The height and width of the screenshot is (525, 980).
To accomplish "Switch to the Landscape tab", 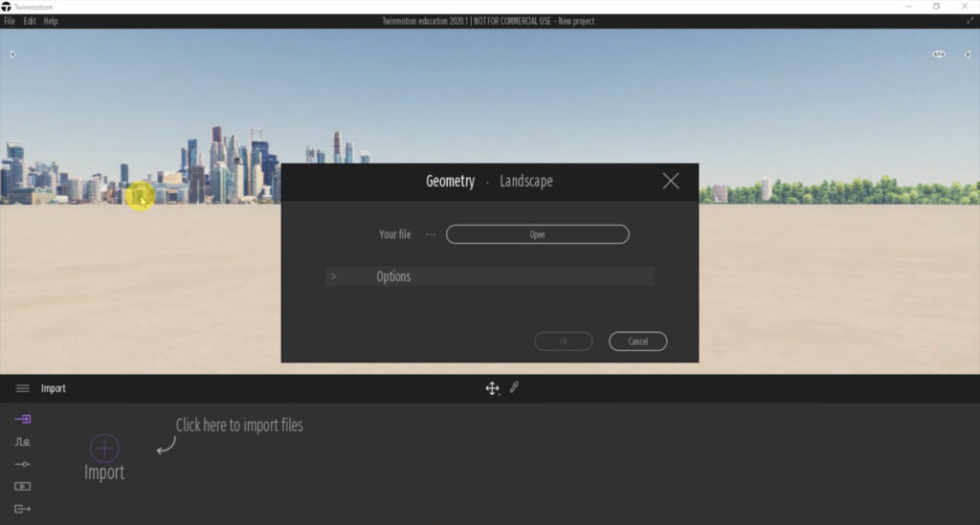I will coord(525,181).
